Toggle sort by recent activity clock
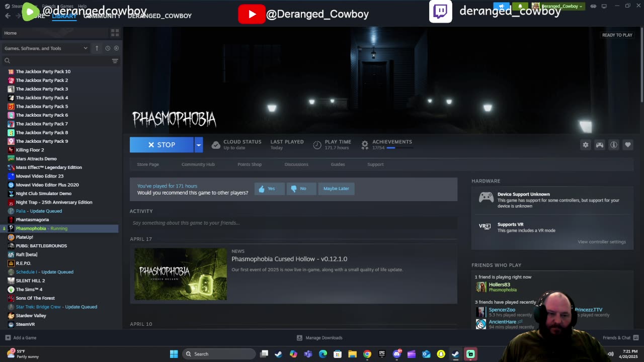The image size is (644, 362). (x=108, y=48)
